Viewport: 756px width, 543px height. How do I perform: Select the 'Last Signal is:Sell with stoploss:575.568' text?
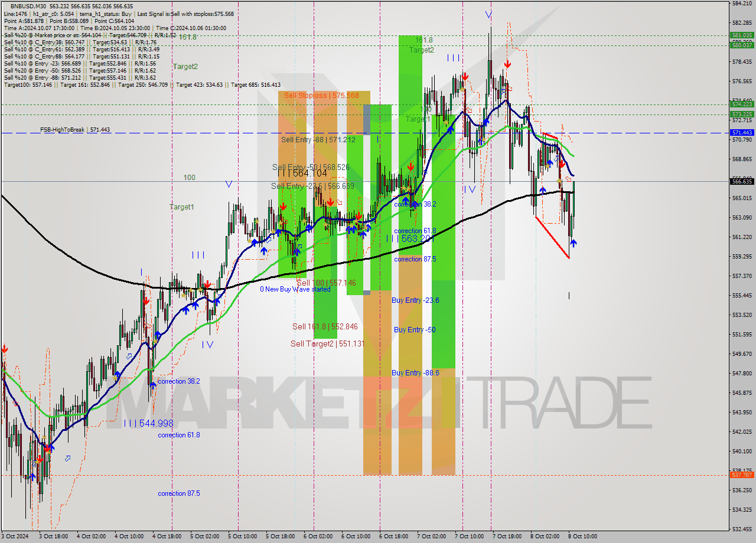(185, 14)
